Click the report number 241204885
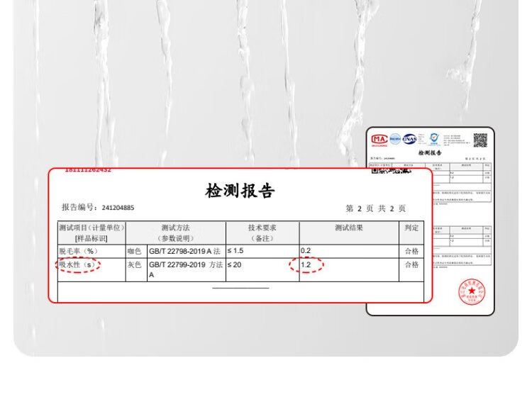Viewport: 532px width, 397px height. tap(117, 208)
